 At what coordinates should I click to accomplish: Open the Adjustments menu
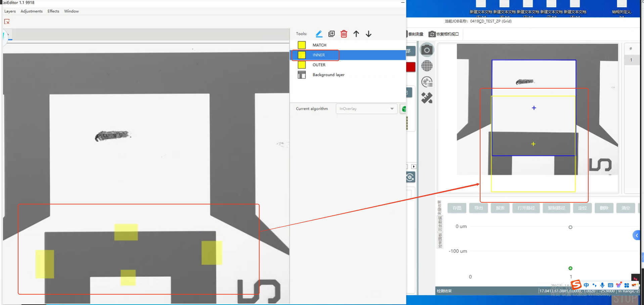pos(32,11)
